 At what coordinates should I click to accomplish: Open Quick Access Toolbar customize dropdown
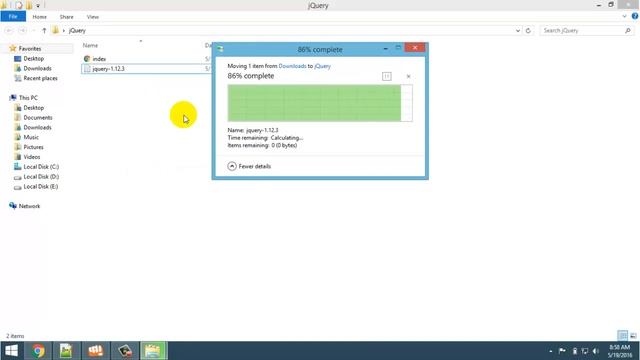point(38,5)
